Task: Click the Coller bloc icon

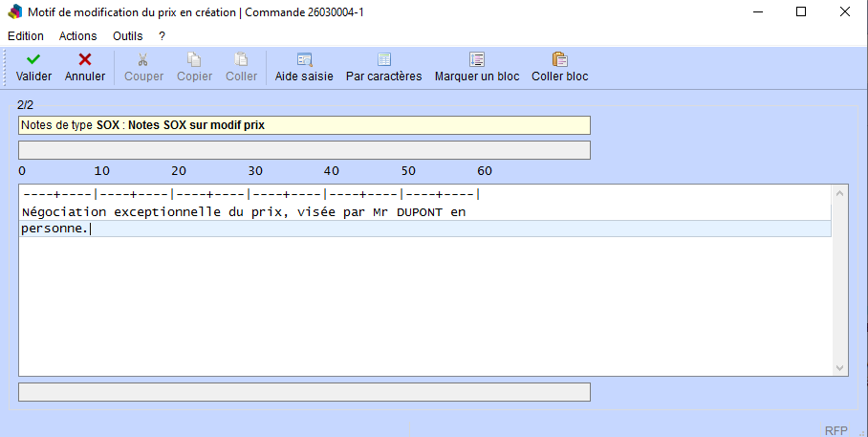Action: [559, 59]
